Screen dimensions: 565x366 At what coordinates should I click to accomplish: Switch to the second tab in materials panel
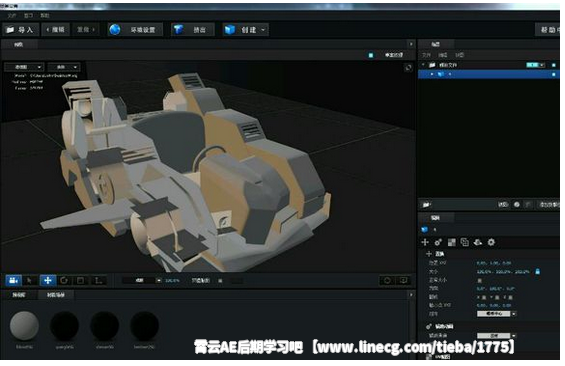pyautogui.click(x=55, y=295)
